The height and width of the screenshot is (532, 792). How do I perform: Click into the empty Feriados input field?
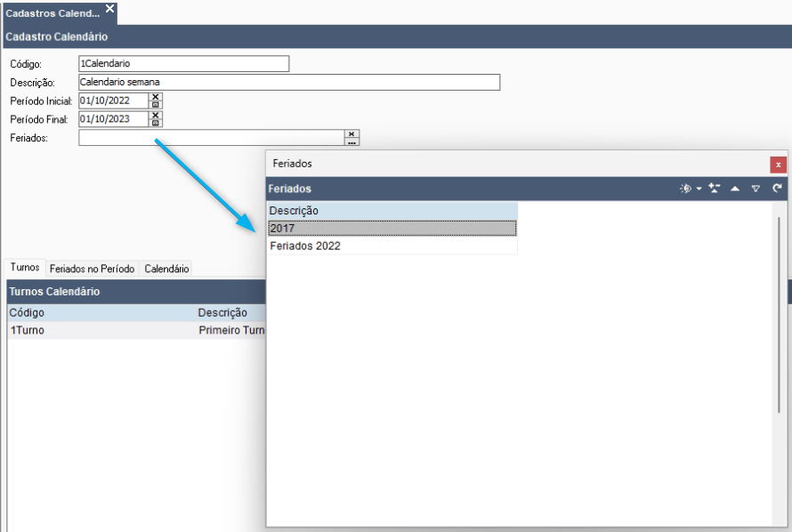pos(211,138)
